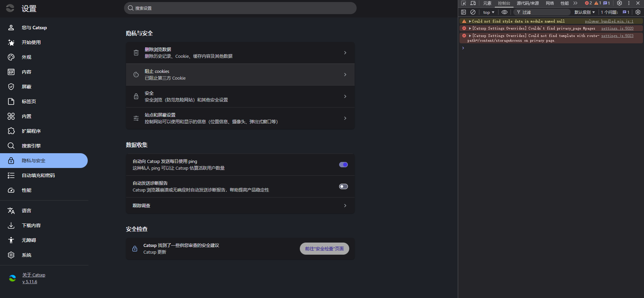
Task: Select 内容 in the settings sidebar
Action: click(x=44, y=72)
